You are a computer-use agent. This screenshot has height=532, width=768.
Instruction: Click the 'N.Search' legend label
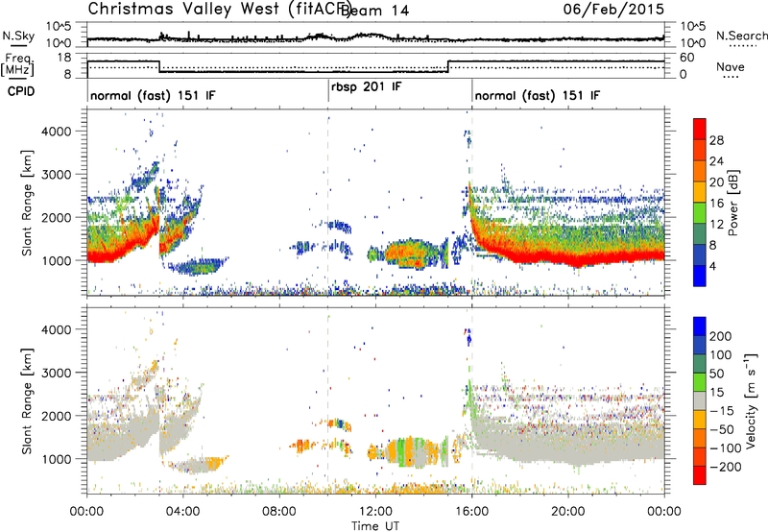pyautogui.click(x=741, y=36)
